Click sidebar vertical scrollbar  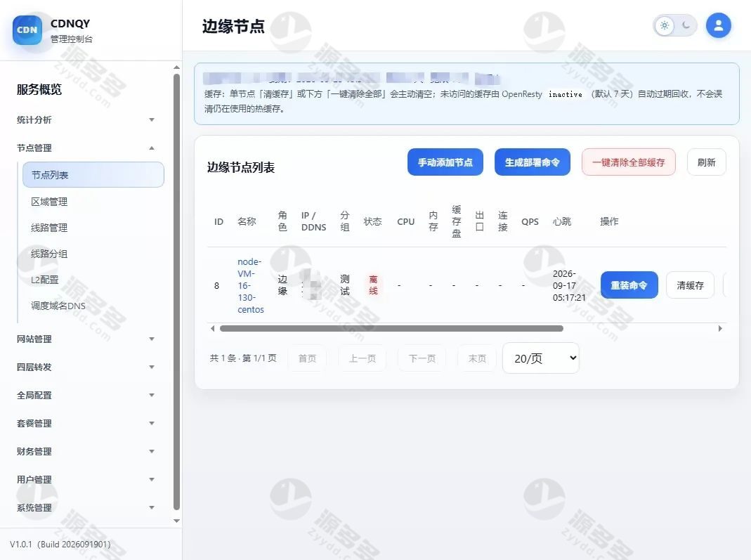[177, 292]
